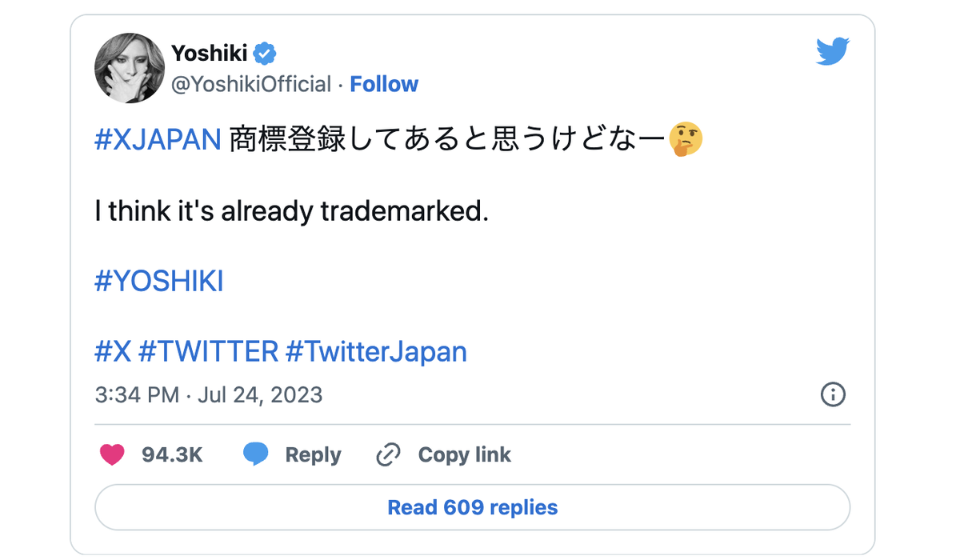Click the blue verified badge
Screen dimensions: 960x560
click(265, 54)
